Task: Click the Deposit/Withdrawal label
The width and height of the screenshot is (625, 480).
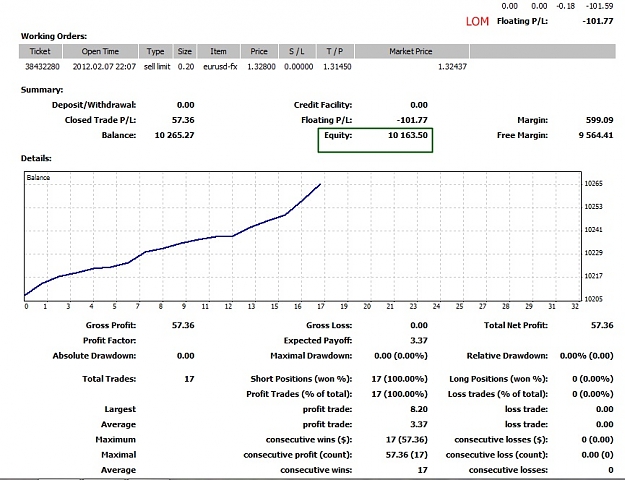Action: [94, 105]
